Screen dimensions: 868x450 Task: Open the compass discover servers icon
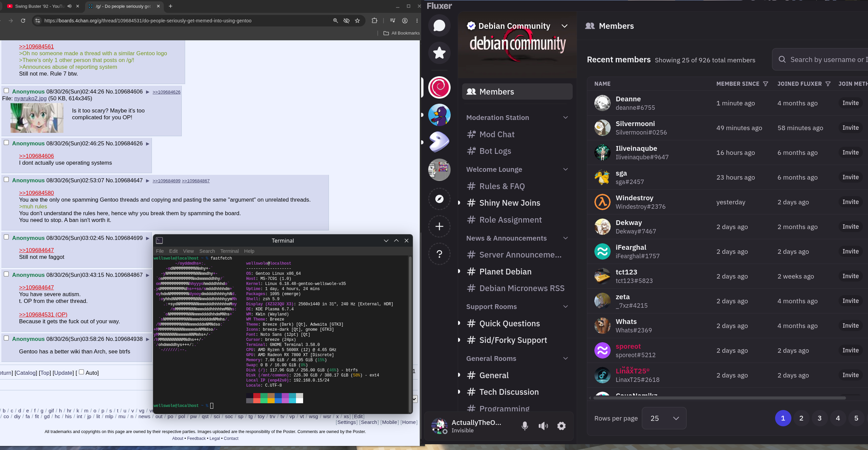coord(439,199)
